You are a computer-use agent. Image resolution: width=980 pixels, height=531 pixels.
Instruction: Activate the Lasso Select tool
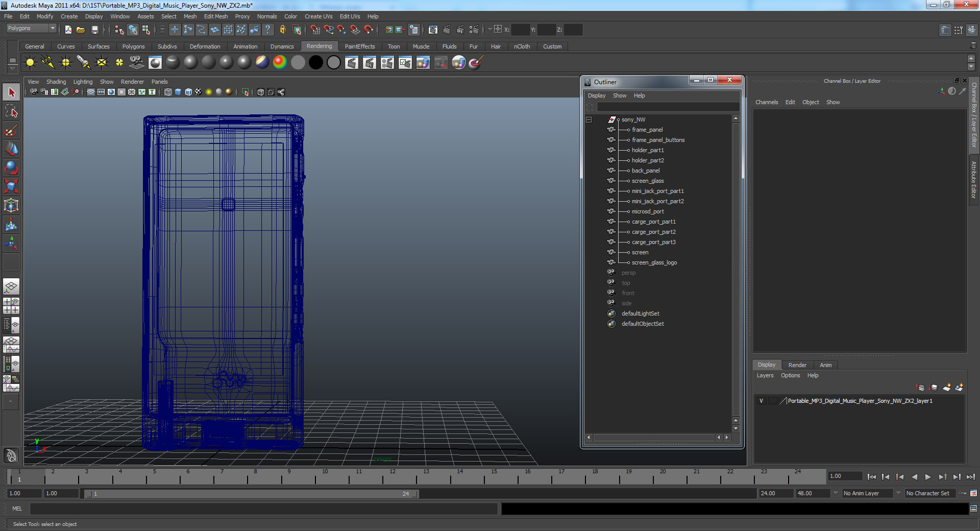pos(11,111)
